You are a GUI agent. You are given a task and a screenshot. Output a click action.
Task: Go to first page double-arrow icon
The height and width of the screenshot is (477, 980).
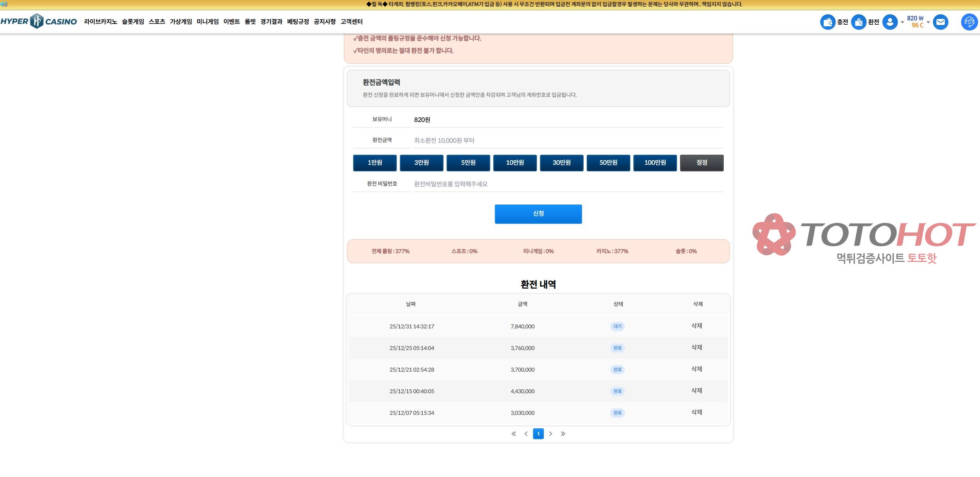coord(514,434)
